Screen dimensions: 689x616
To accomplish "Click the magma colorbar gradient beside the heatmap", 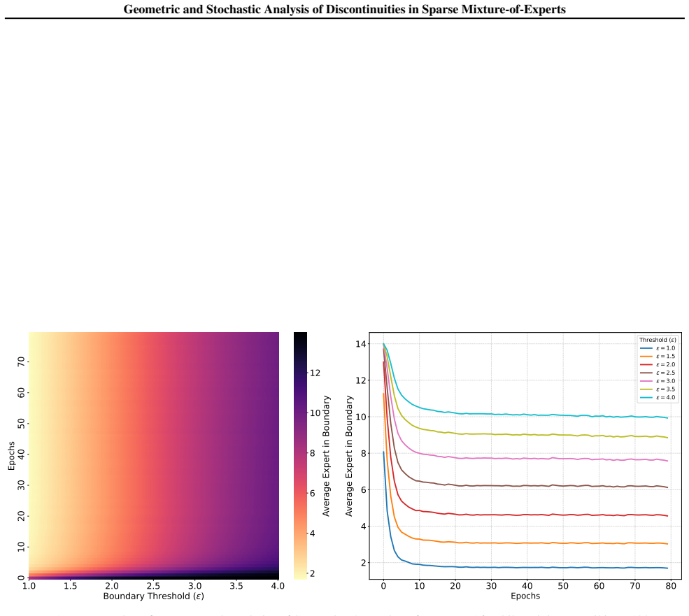I will [x=300, y=456].
